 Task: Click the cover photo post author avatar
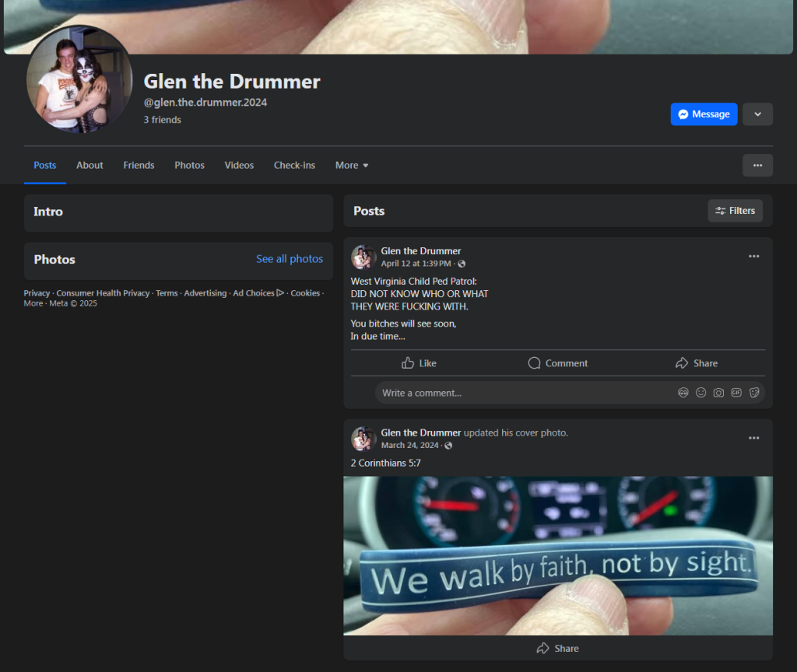point(363,439)
